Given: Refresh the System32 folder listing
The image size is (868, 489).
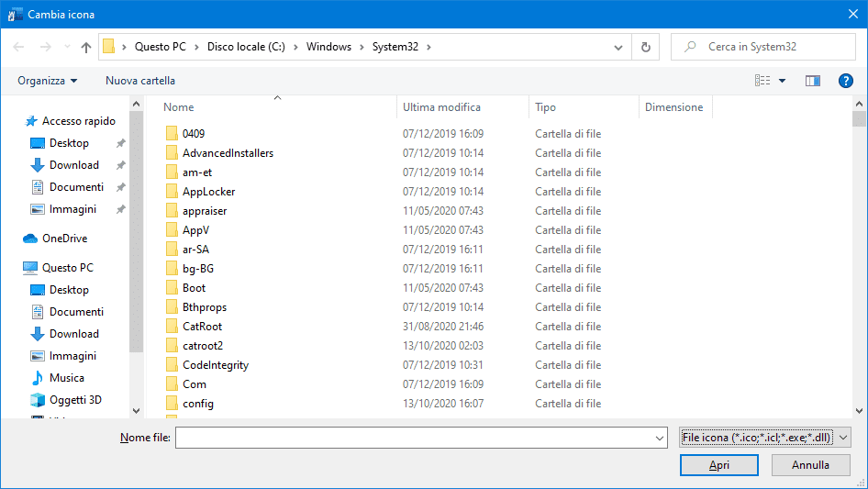Looking at the screenshot, I should click(646, 47).
